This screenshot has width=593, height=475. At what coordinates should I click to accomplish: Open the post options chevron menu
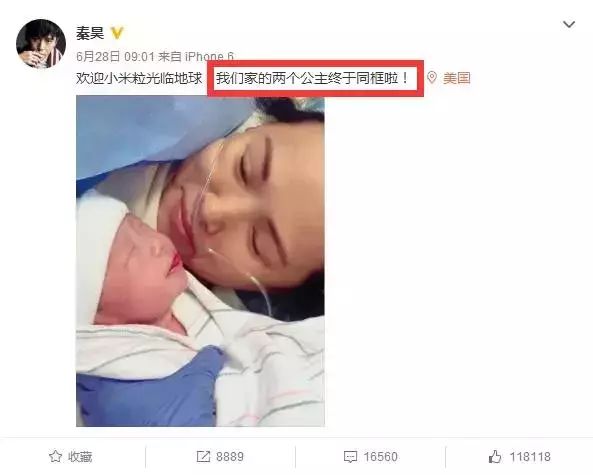click(569, 25)
